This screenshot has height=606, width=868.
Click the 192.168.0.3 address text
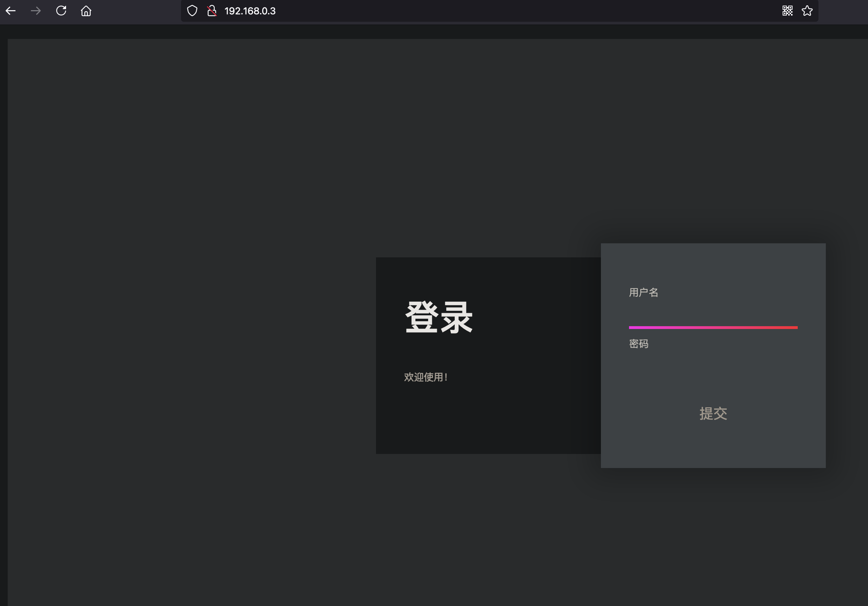[x=250, y=11]
